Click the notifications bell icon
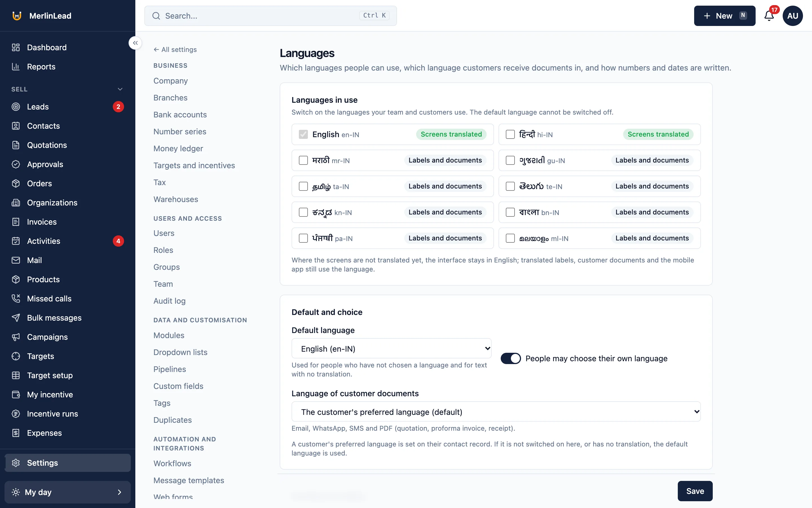Screen dimensions: 812x508 pyautogui.click(x=769, y=16)
